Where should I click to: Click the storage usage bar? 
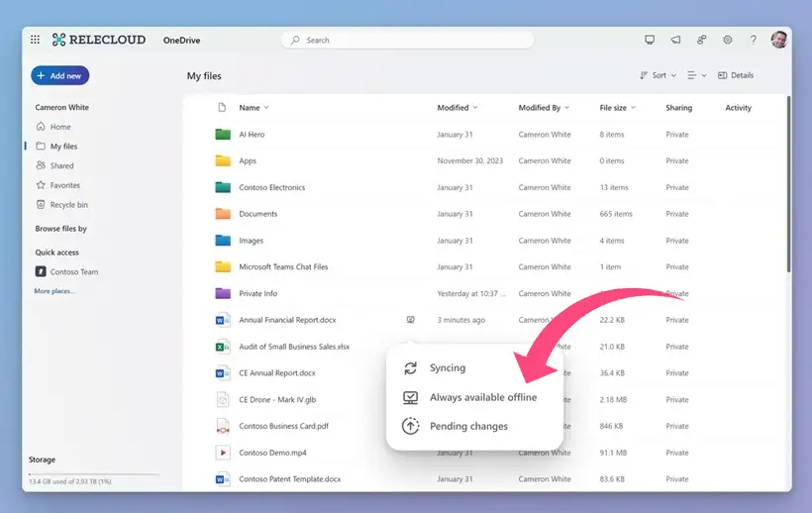coord(94,473)
